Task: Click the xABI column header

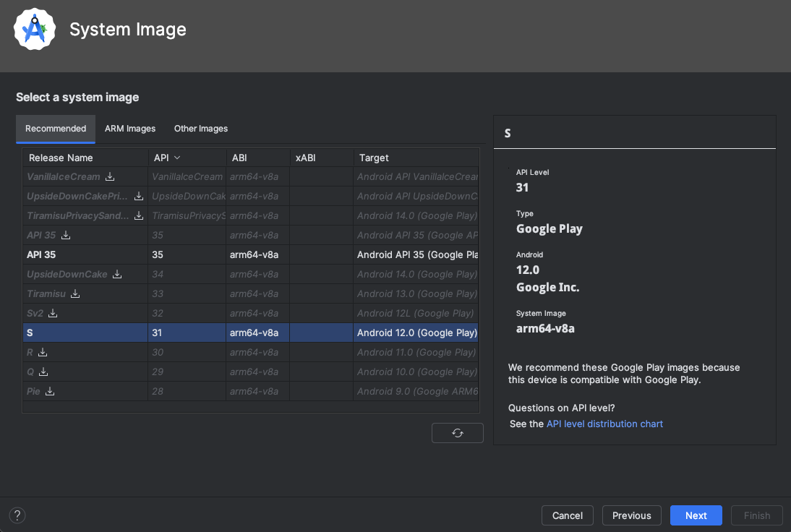Action: pos(321,158)
